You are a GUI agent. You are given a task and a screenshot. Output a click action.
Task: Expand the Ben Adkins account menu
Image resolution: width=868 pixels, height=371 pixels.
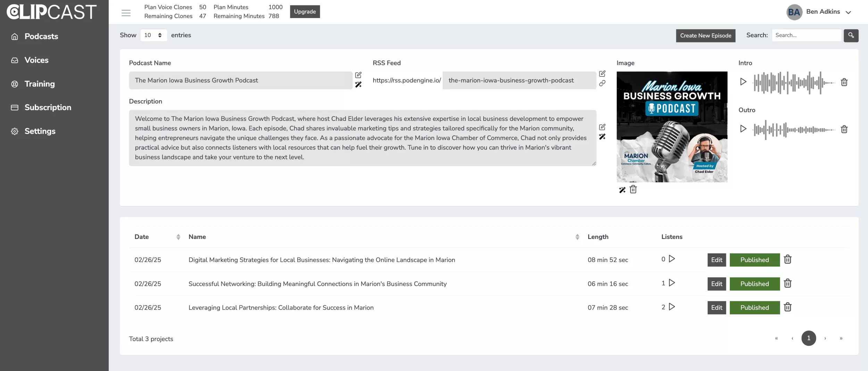(848, 13)
